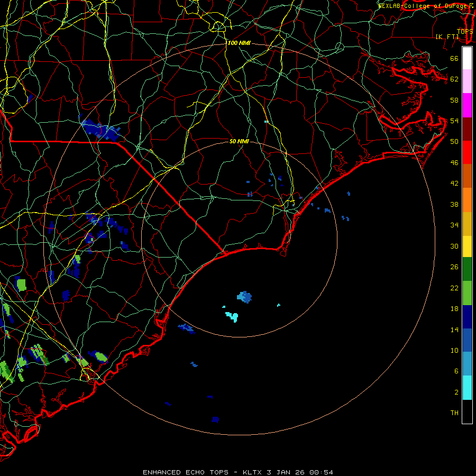Click the legend value '18'
The height and width of the screenshot is (476, 476).
(x=454, y=309)
